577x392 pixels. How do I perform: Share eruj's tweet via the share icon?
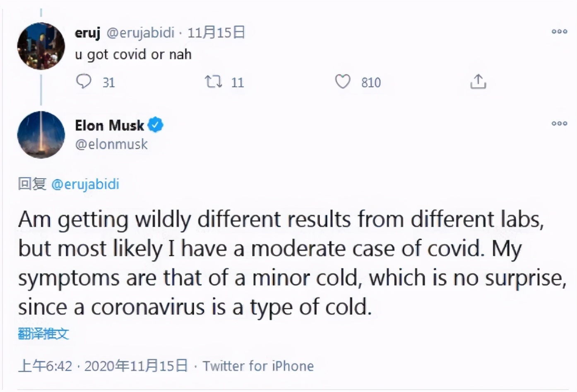pyautogui.click(x=478, y=81)
